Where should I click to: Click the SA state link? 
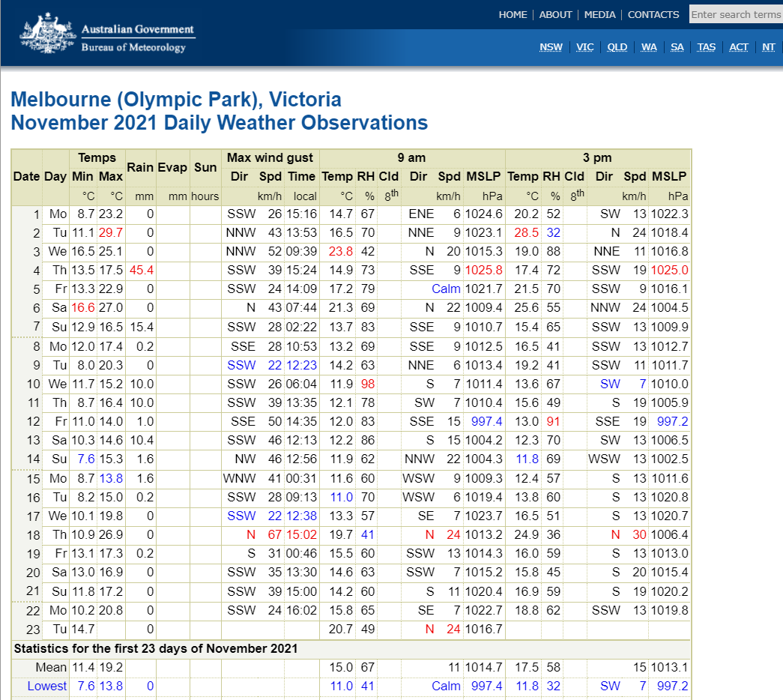(677, 47)
